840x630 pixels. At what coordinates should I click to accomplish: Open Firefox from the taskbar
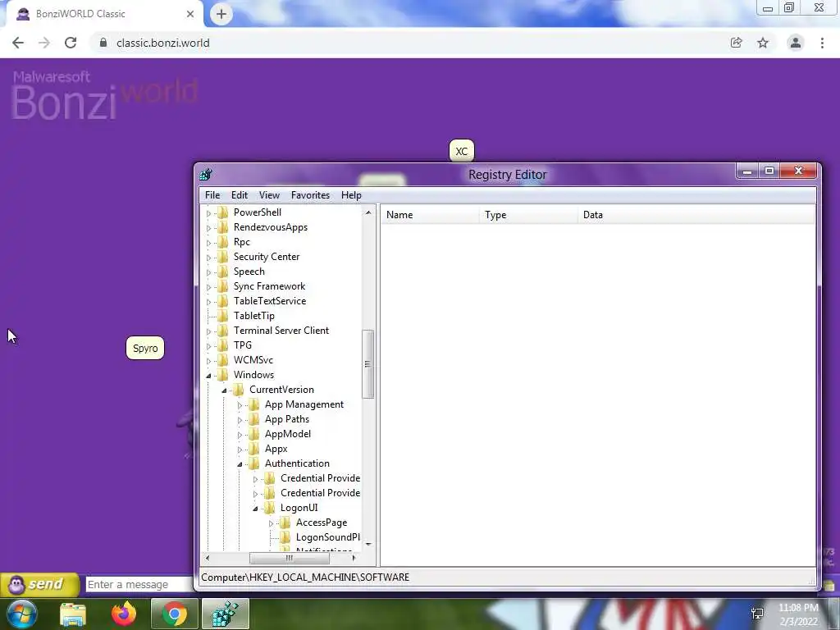124,614
